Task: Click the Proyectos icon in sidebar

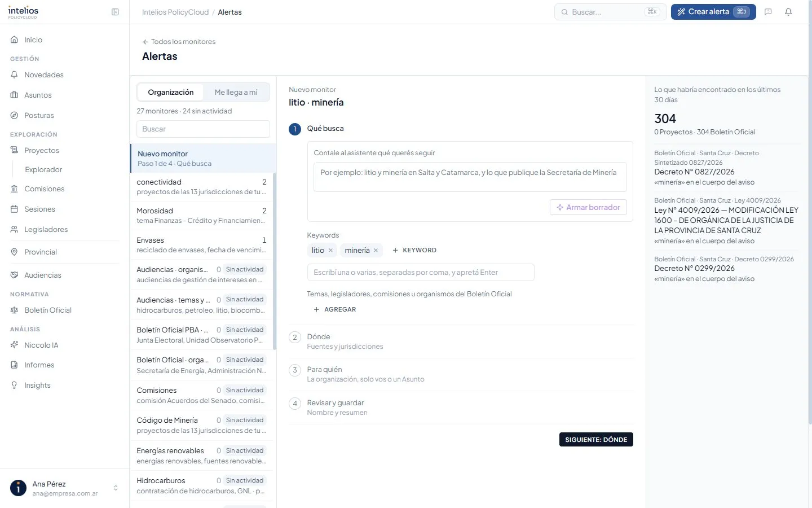Action: pos(15,151)
